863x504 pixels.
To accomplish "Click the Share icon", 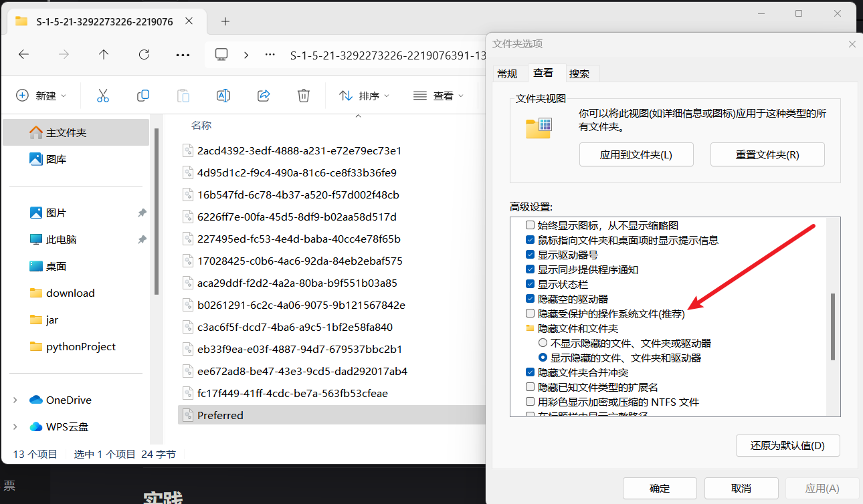I will [x=264, y=96].
